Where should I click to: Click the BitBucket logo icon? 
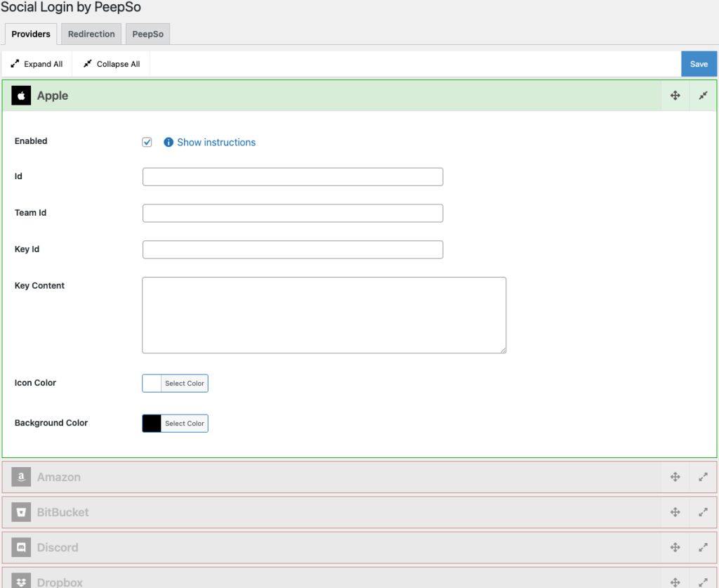click(21, 512)
